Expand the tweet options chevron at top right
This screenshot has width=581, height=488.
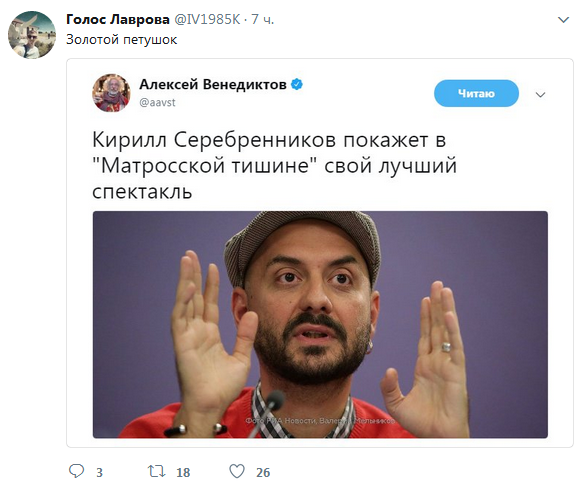(x=563, y=20)
